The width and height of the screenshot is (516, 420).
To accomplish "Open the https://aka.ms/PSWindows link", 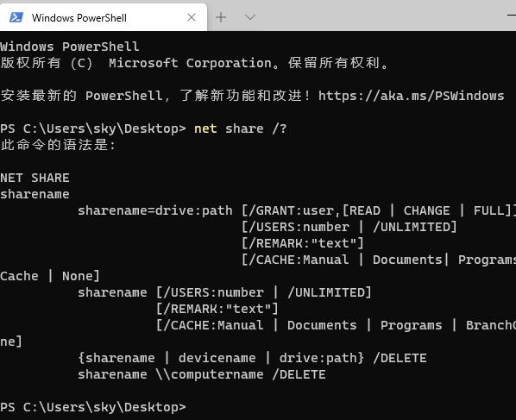I will 411,96.
